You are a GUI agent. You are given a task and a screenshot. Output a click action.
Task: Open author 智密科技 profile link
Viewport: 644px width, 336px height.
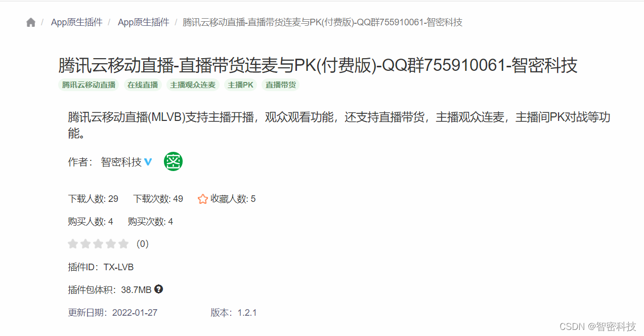pos(121,162)
